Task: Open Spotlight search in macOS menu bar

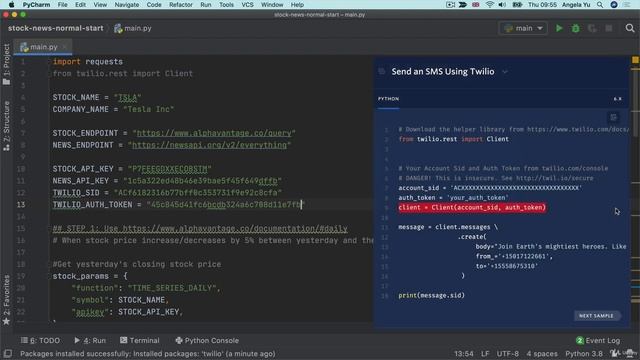Action: tap(600, 4)
